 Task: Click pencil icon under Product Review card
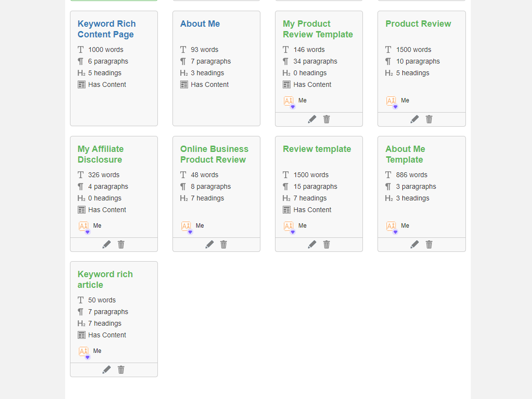coord(414,119)
